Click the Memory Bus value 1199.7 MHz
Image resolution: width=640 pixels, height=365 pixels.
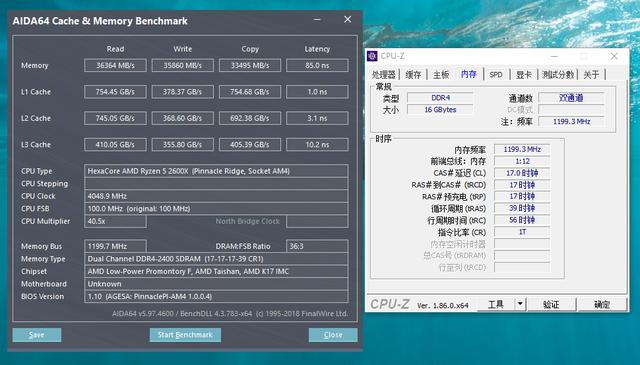(115, 246)
